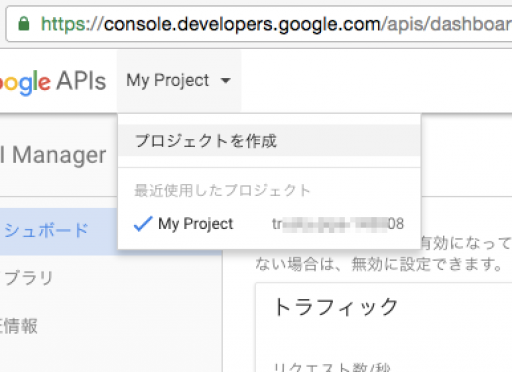
Task: Click the browser URL address field
Action: (x=259, y=24)
